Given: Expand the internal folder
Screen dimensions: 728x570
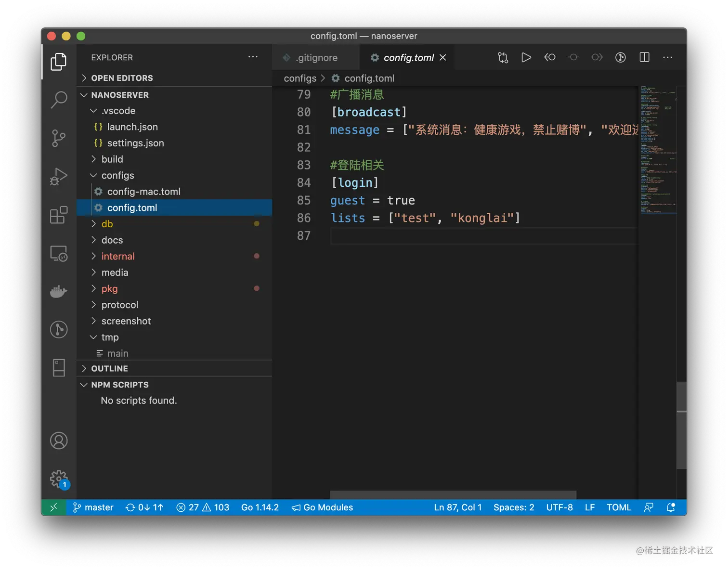Looking at the screenshot, I should 118,257.
